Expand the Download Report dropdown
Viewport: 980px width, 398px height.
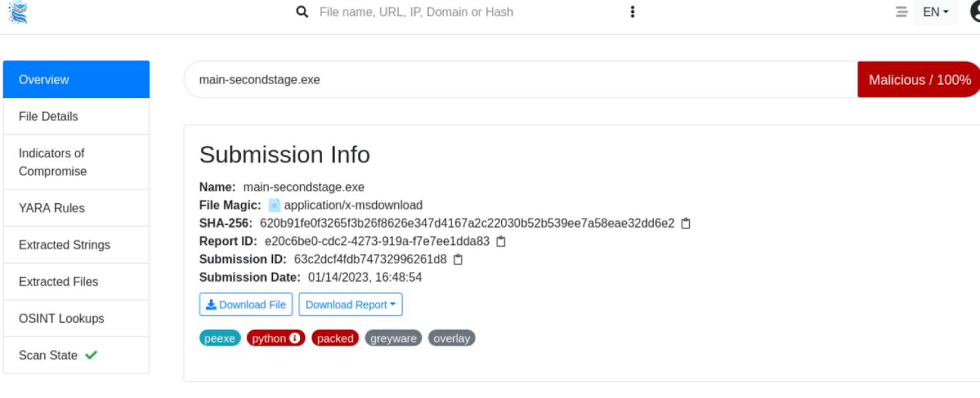pos(350,305)
